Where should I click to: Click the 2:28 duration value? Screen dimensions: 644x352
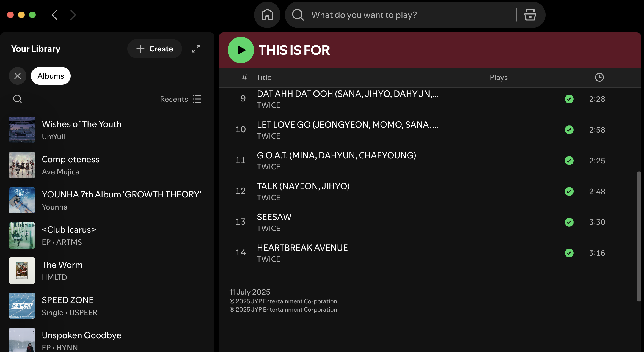597,99
